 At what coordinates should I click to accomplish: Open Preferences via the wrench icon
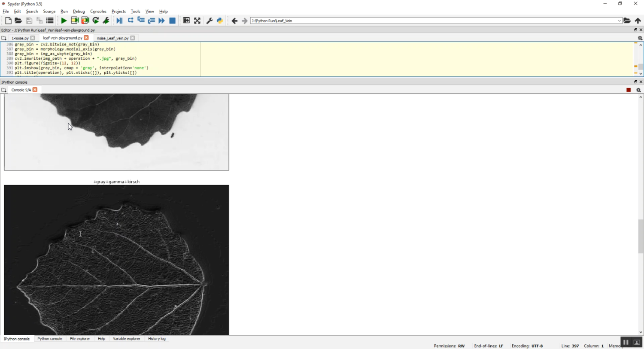210,21
